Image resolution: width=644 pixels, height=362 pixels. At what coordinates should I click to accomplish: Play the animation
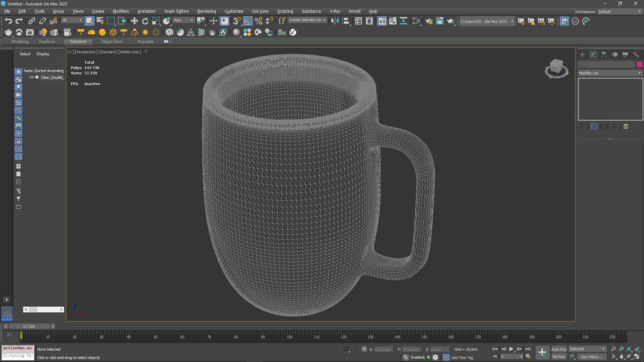click(511, 349)
